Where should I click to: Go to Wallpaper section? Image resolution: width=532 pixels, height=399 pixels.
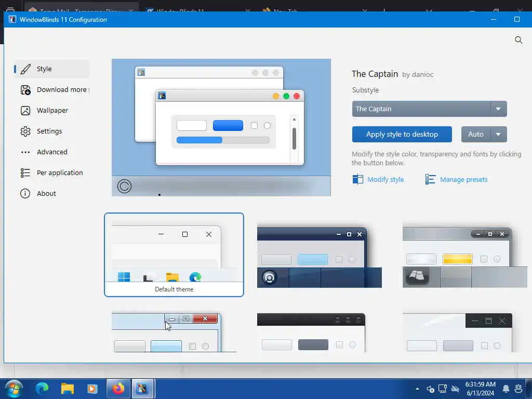(x=51, y=111)
